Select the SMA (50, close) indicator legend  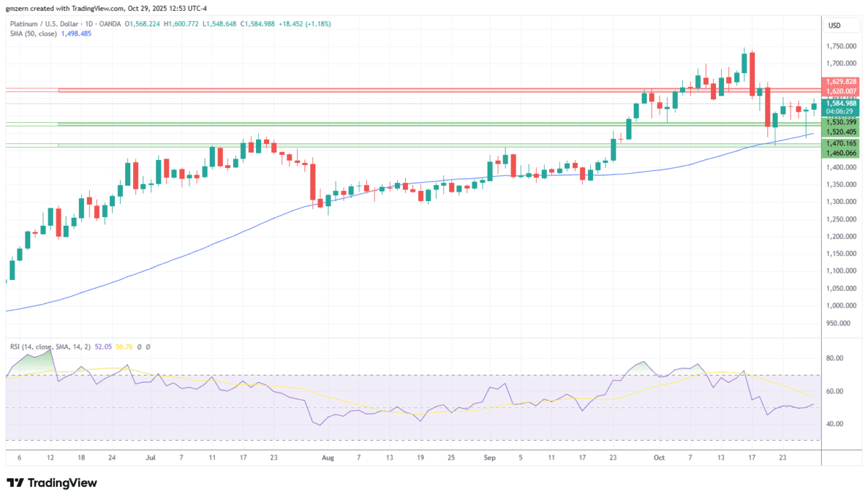pyautogui.click(x=33, y=34)
